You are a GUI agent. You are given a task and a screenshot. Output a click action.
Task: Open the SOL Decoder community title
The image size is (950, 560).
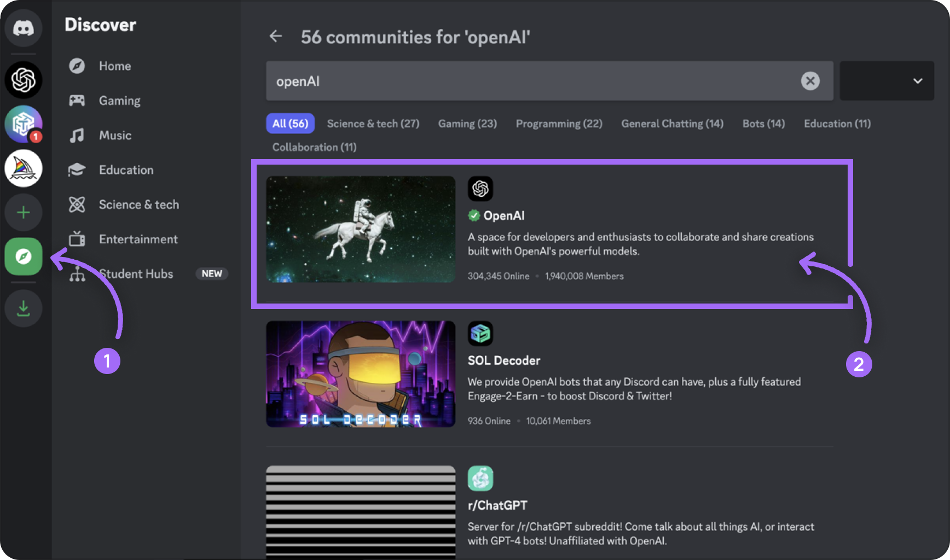504,360
